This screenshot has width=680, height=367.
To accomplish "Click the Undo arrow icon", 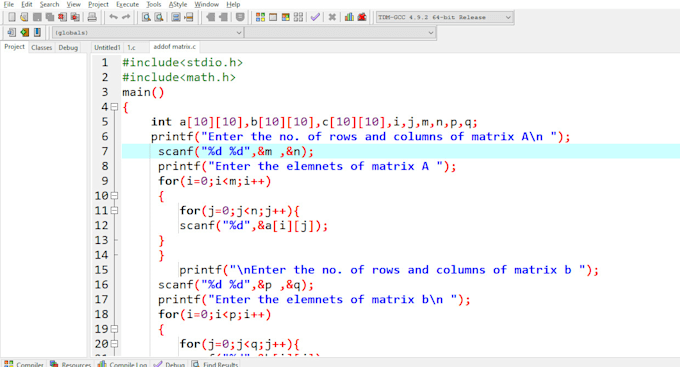I will 113,17.
